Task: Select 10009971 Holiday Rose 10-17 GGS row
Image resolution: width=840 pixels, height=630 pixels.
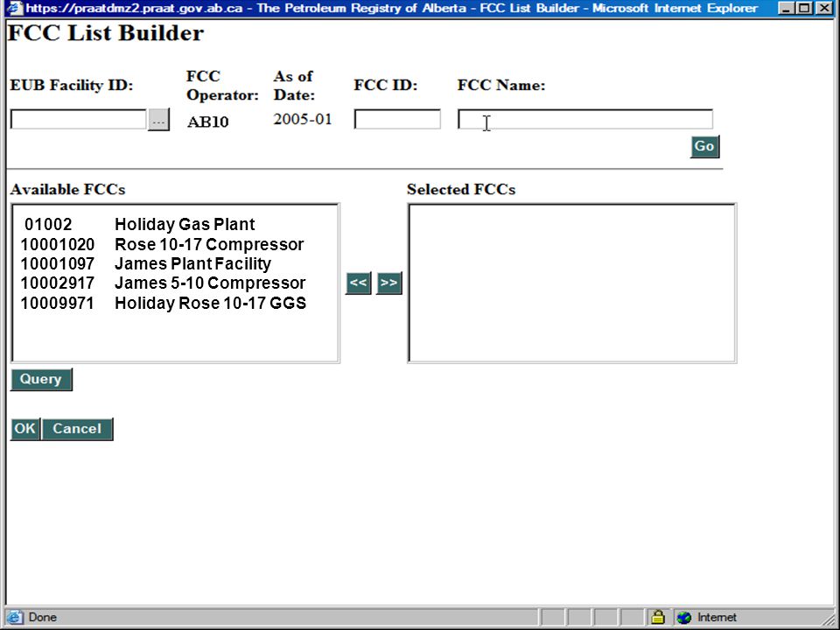Action: (x=164, y=304)
